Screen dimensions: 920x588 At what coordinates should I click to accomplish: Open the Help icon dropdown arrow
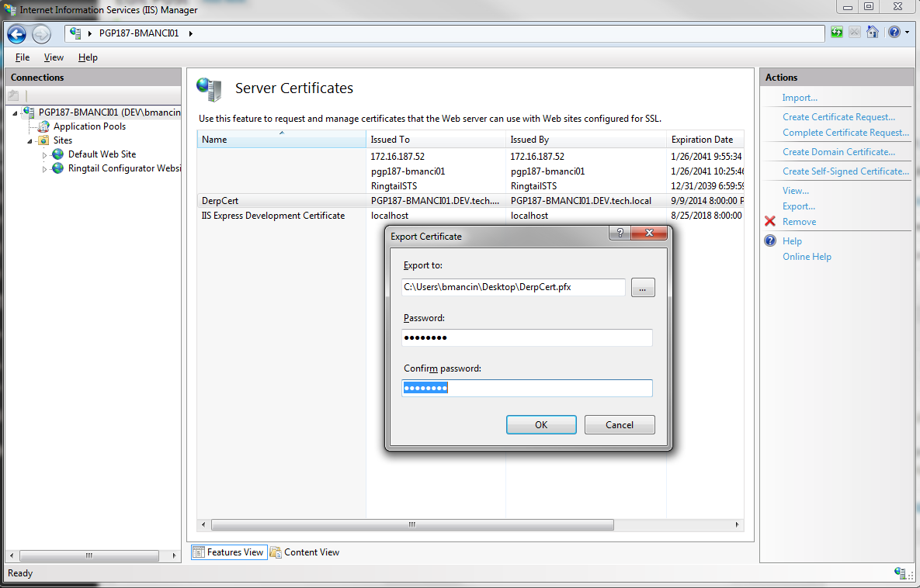[x=907, y=33]
